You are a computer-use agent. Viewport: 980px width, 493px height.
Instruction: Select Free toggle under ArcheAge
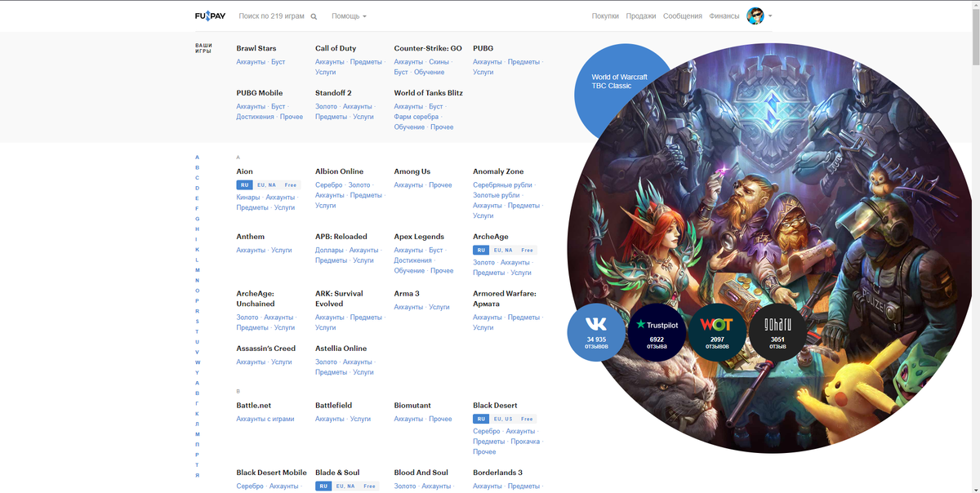[x=528, y=251]
